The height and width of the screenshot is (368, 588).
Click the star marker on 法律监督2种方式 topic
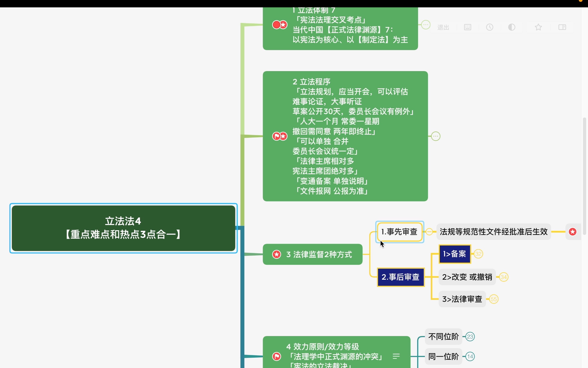click(277, 254)
